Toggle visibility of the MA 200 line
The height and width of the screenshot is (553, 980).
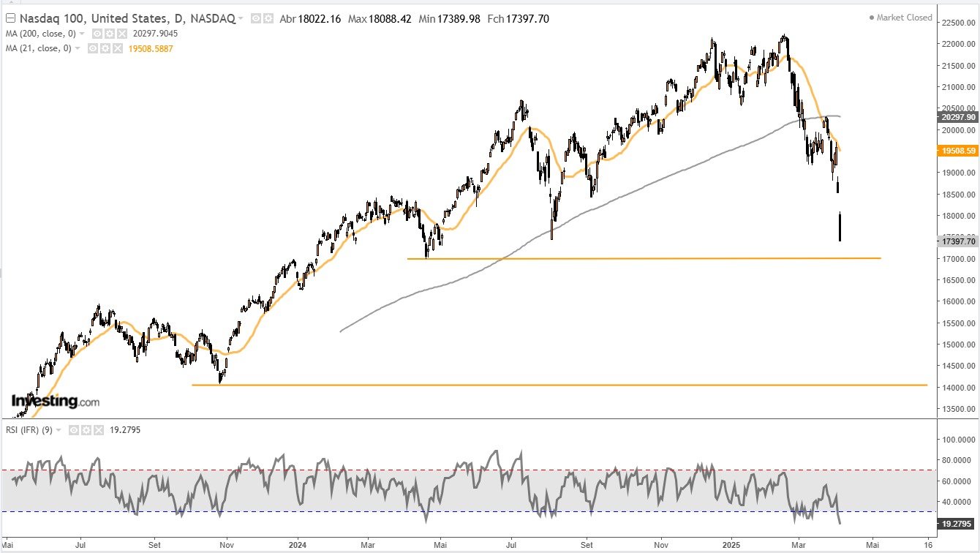pos(96,34)
